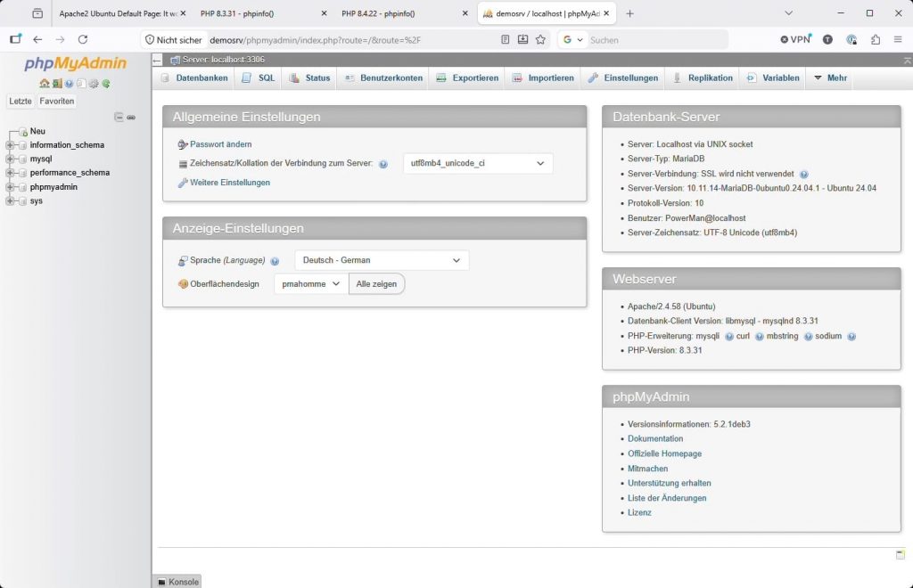Open the Status tab
Viewport: 913px width, 588px height.
pos(310,78)
